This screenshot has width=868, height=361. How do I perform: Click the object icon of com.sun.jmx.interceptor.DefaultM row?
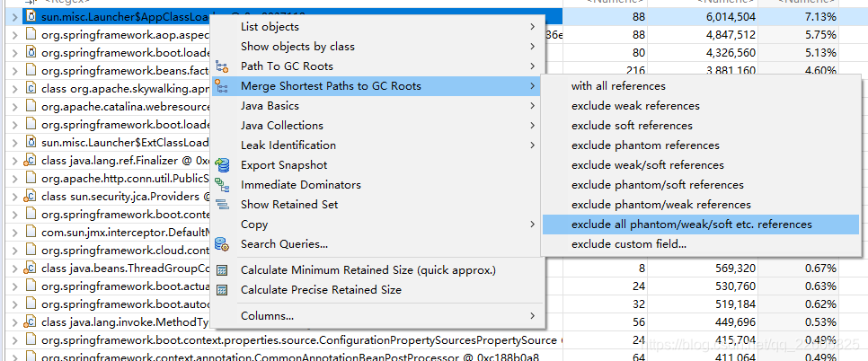tap(31, 233)
